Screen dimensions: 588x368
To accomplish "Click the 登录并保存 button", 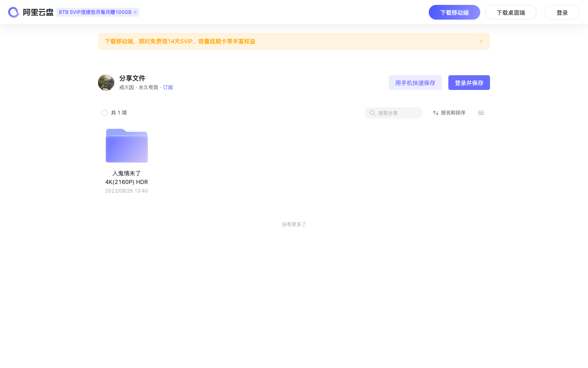I will coord(469,83).
